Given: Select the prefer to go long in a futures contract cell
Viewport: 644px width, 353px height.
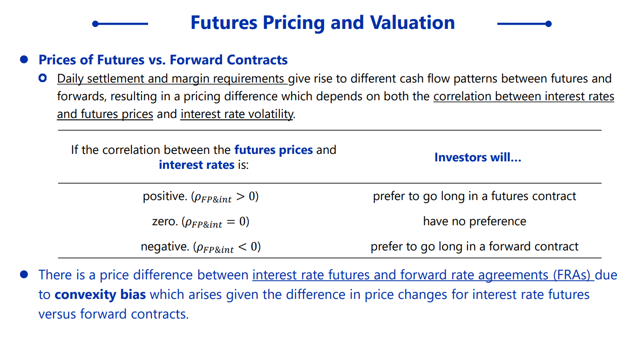Looking at the screenshot, I should pos(474,196).
